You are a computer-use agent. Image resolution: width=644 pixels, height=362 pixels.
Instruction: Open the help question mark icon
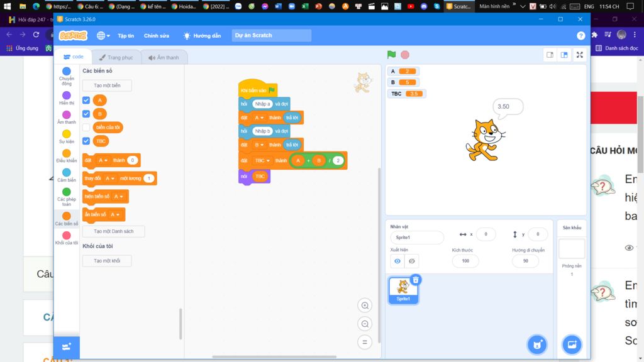click(x=580, y=36)
